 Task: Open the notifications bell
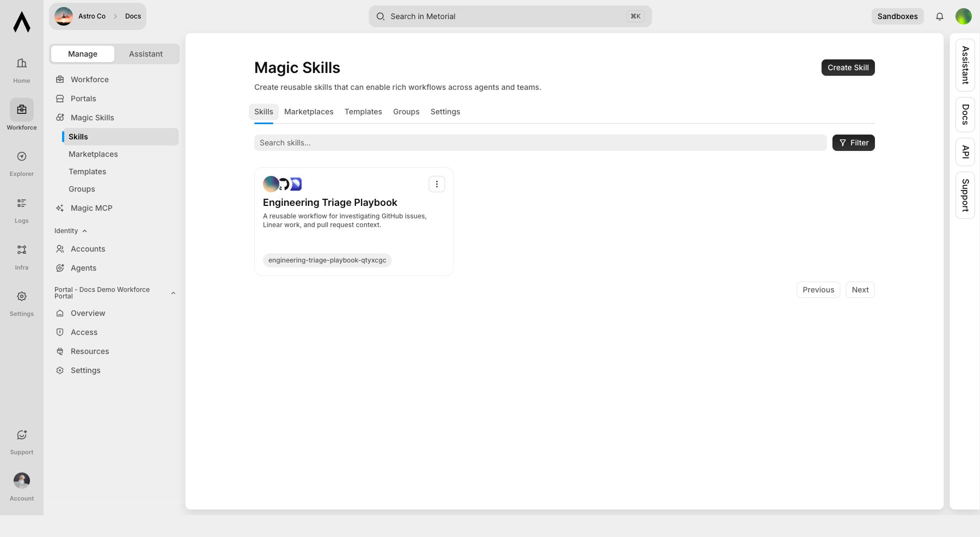pos(940,16)
